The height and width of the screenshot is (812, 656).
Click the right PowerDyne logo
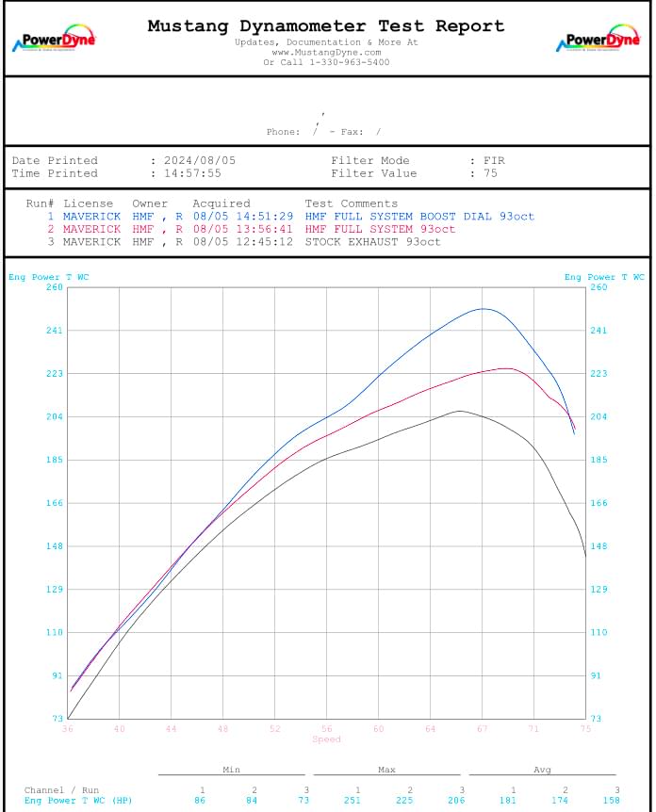coord(598,39)
